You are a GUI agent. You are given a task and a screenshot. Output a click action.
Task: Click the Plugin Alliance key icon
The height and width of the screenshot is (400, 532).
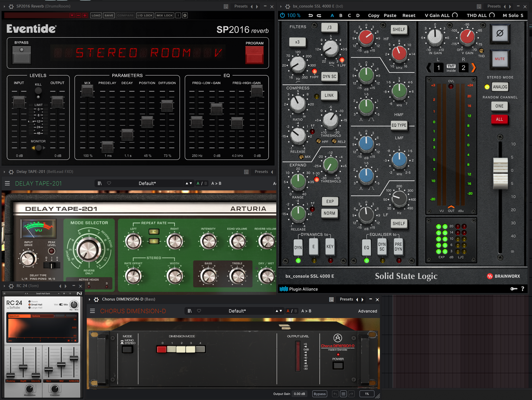click(x=513, y=289)
